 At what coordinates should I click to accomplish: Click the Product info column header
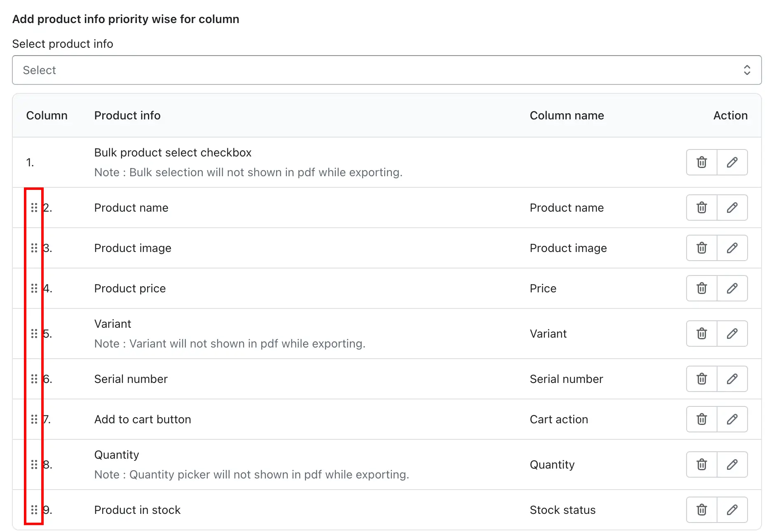(x=127, y=115)
